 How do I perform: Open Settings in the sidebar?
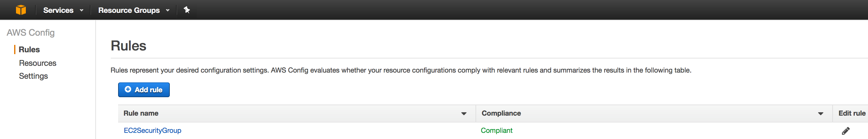pos(33,76)
